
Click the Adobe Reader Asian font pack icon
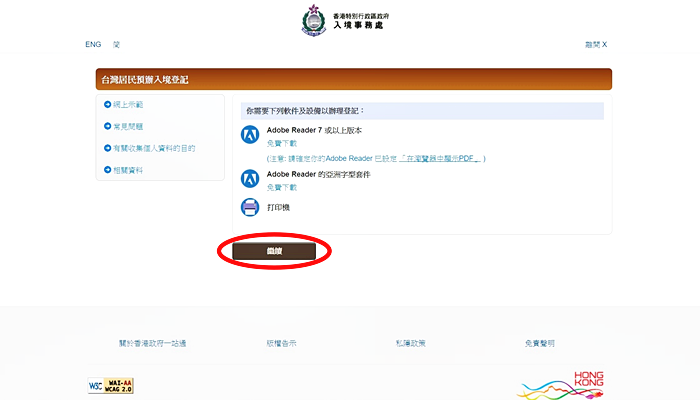point(250,179)
